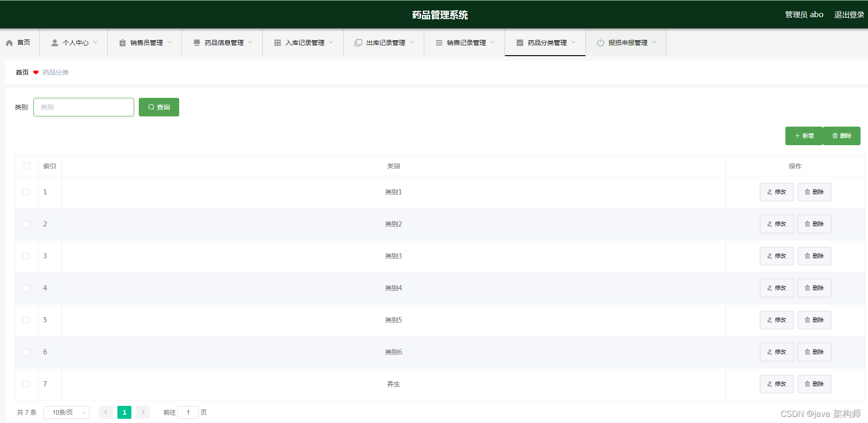
Task: Click the red heart breadcrumb separator
Action: point(36,72)
